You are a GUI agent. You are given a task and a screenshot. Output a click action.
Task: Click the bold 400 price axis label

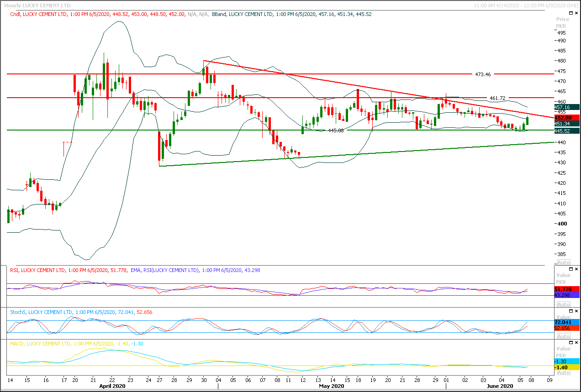[x=561, y=224]
